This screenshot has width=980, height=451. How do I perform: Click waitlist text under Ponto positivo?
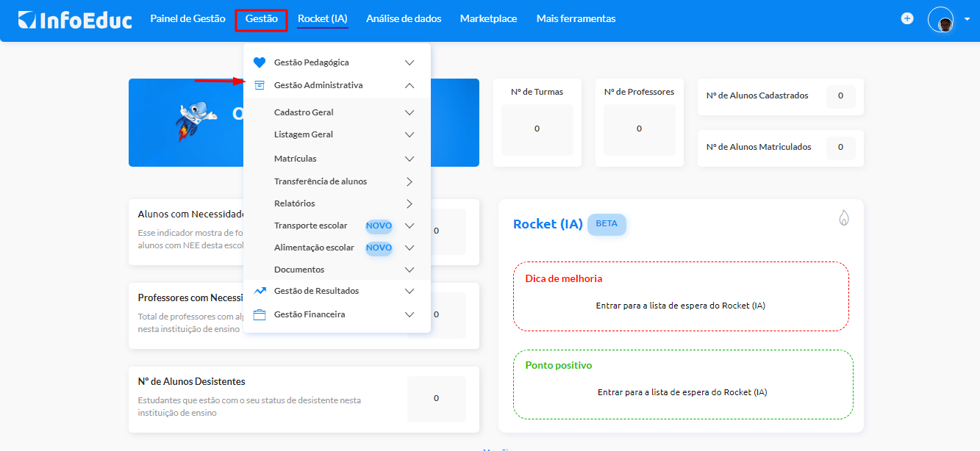(x=682, y=392)
